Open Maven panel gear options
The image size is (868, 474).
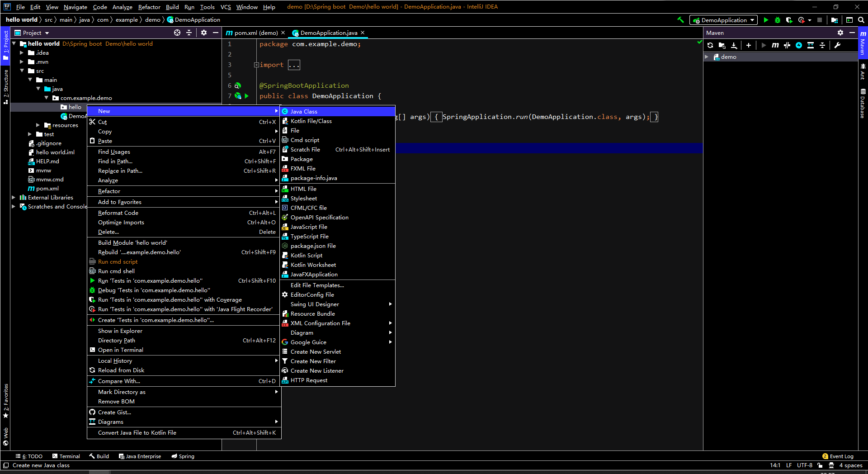(840, 33)
